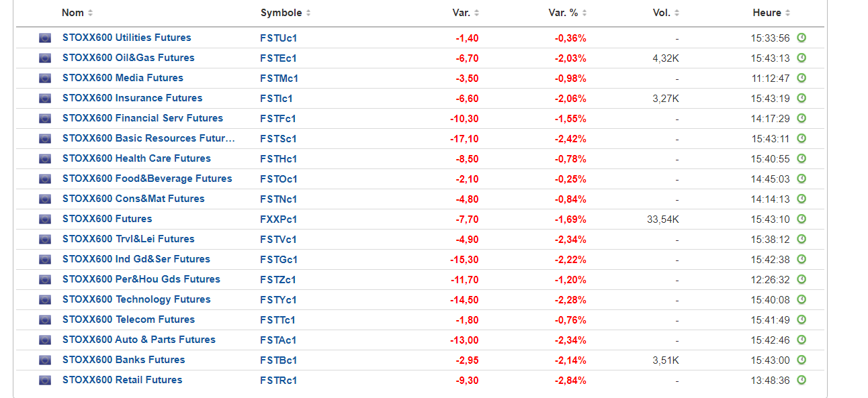Image resolution: width=868 pixels, height=398 pixels.
Task: Click the clock icon in the Retail Futures row
Action: pos(801,381)
